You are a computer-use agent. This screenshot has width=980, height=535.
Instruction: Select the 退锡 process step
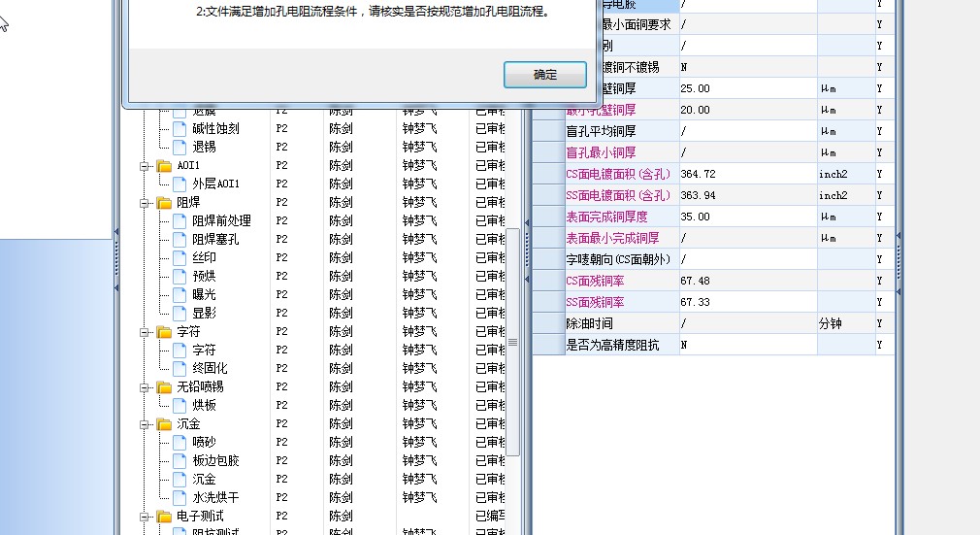[x=204, y=147]
